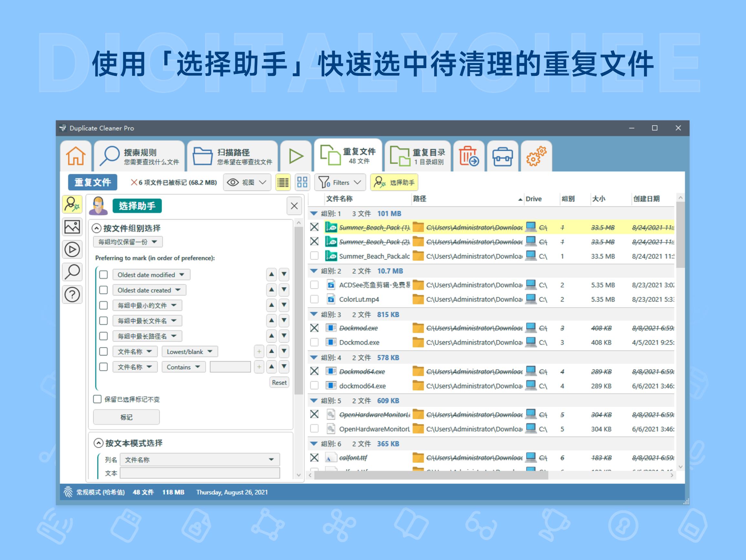Click the selection assistant avatar icon
This screenshot has width=746, height=560.
(x=98, y=205)
